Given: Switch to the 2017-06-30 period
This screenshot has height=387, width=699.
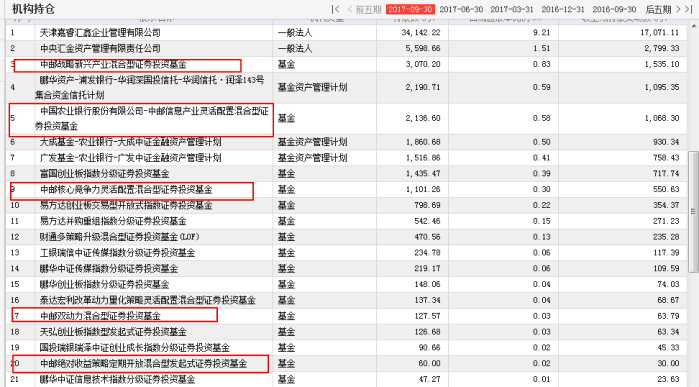Looking at the screenshot, I should (x=461, y=9).
